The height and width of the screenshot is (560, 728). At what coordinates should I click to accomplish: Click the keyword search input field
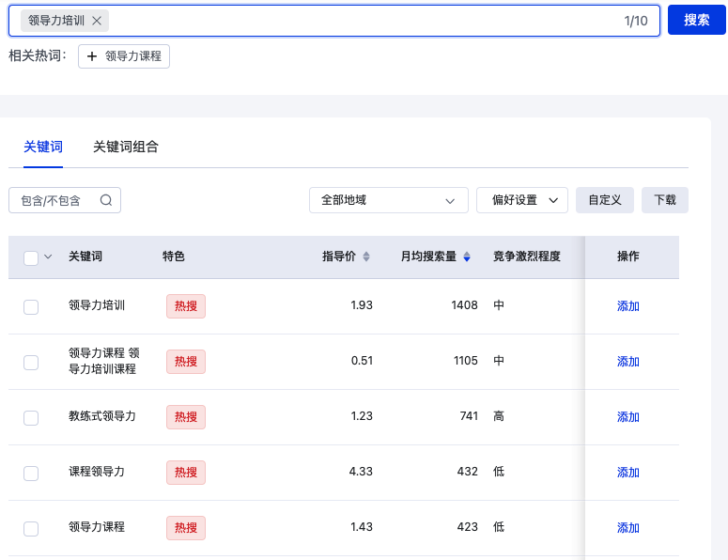click(x=334, y=21)
